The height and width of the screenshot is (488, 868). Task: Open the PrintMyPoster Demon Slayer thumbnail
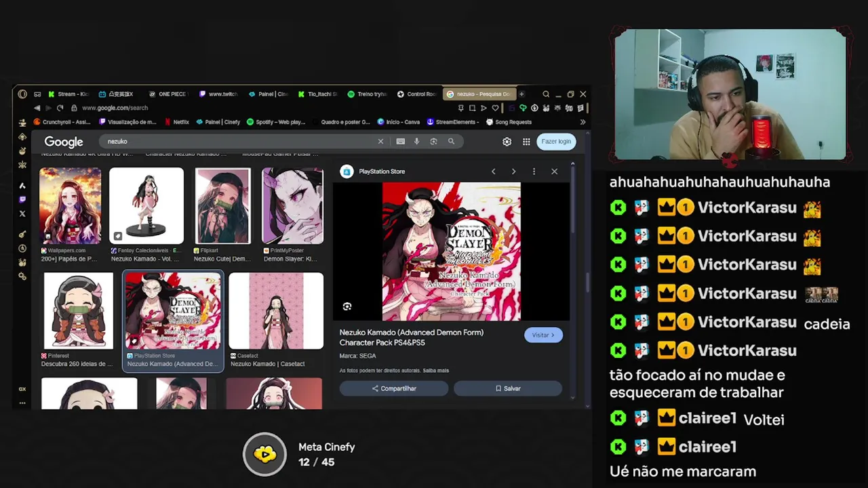[x=293, y=206]
